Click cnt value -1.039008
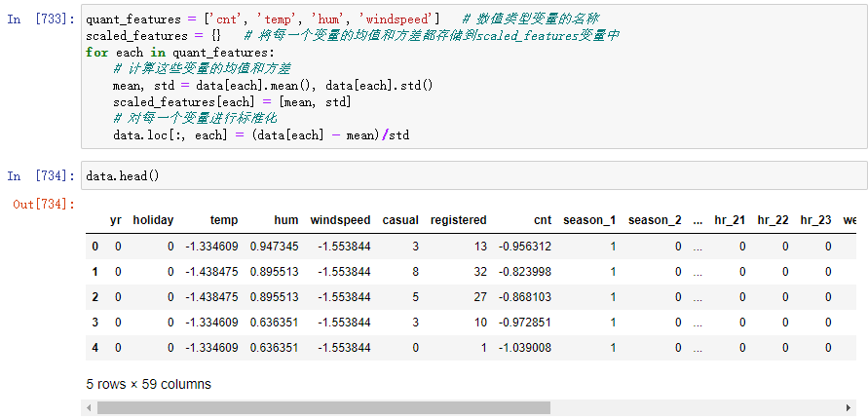The width and height of the screenshot is (868, 419). [x=525, y=348]
